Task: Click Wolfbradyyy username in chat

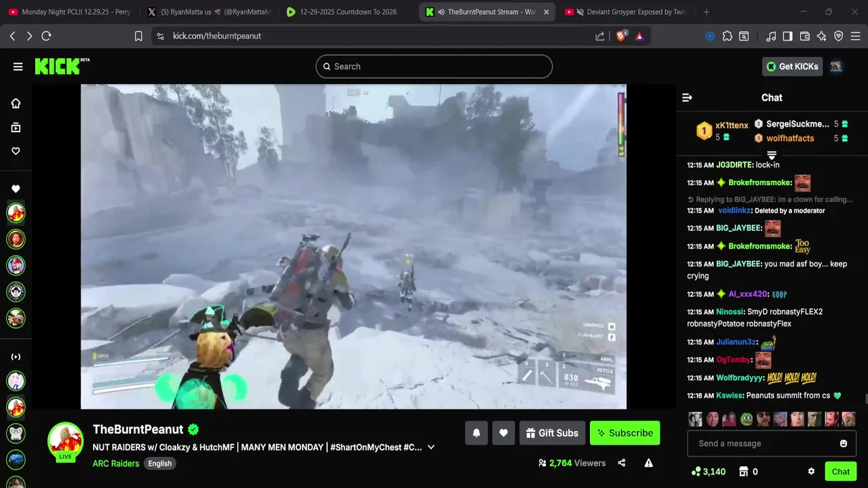Action: [740, 378]
